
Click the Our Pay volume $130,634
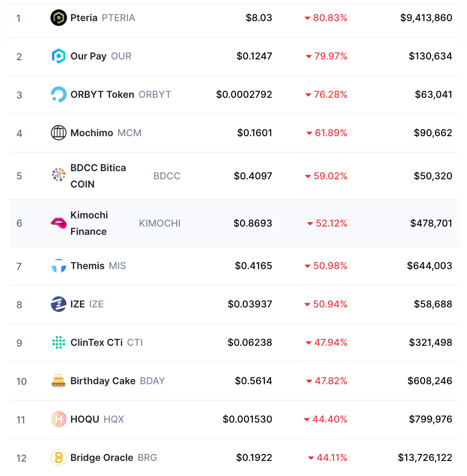click(x=430, y=56)
